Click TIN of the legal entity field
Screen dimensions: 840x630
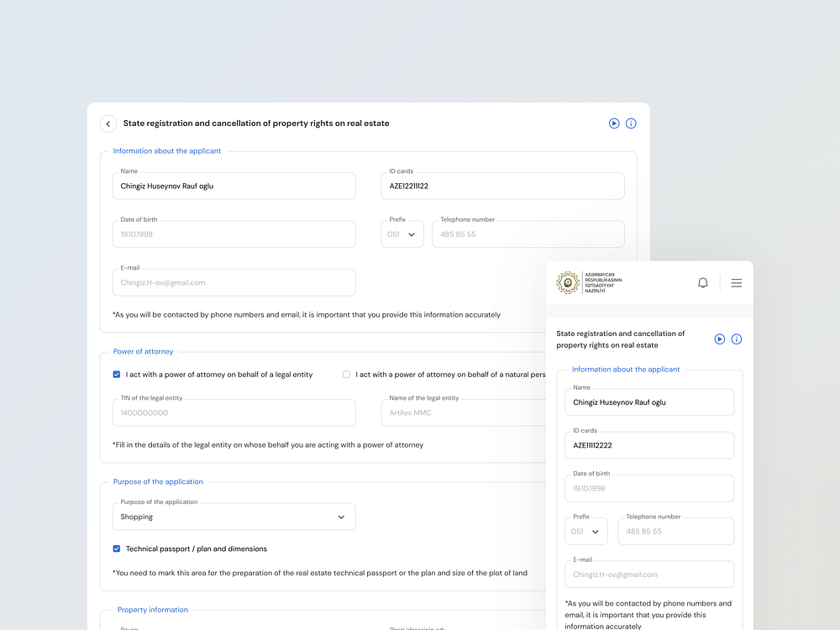(x=234, y=413)
